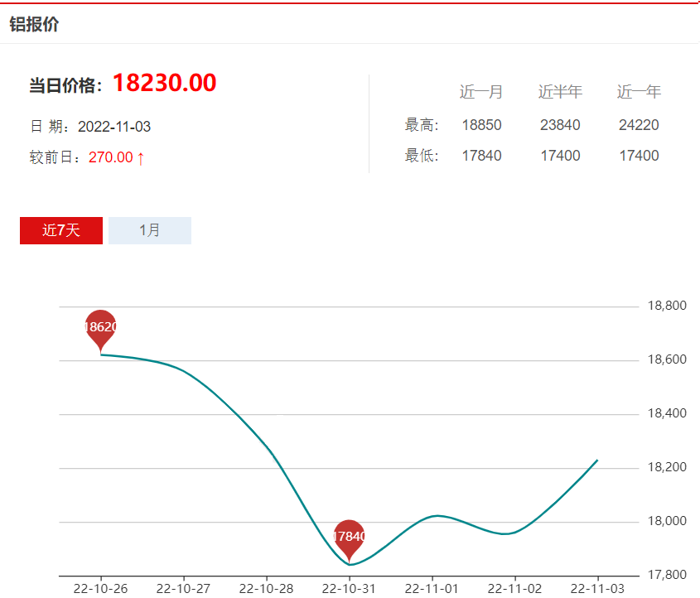Click the 铝报价 heading
The width and height of the screenshot is (700, 598).
(x=34, y=24)
